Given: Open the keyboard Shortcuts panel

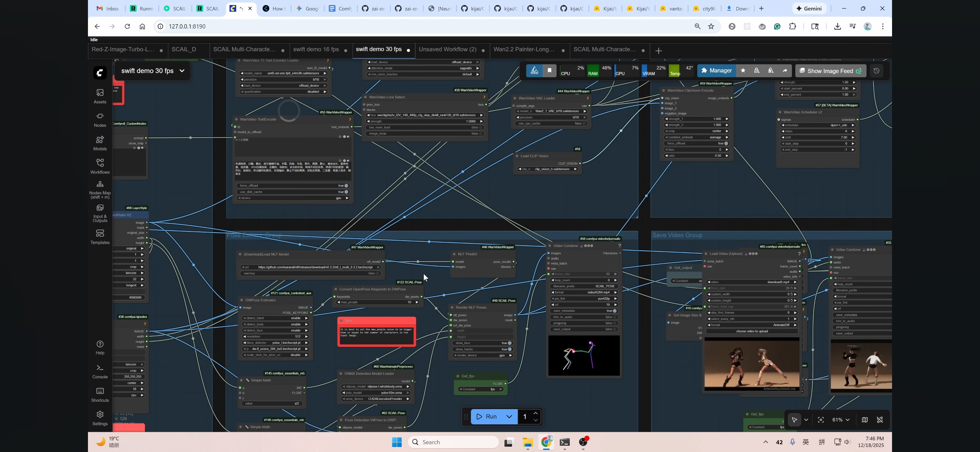Looking at the screenshot, I should 100,395.
